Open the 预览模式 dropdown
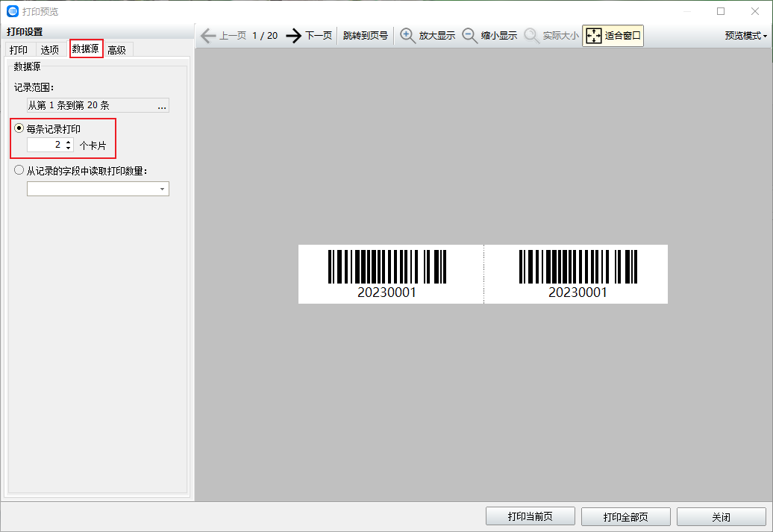Image resolution: width=773 pixels, height=532 pixels. point(746,36)
